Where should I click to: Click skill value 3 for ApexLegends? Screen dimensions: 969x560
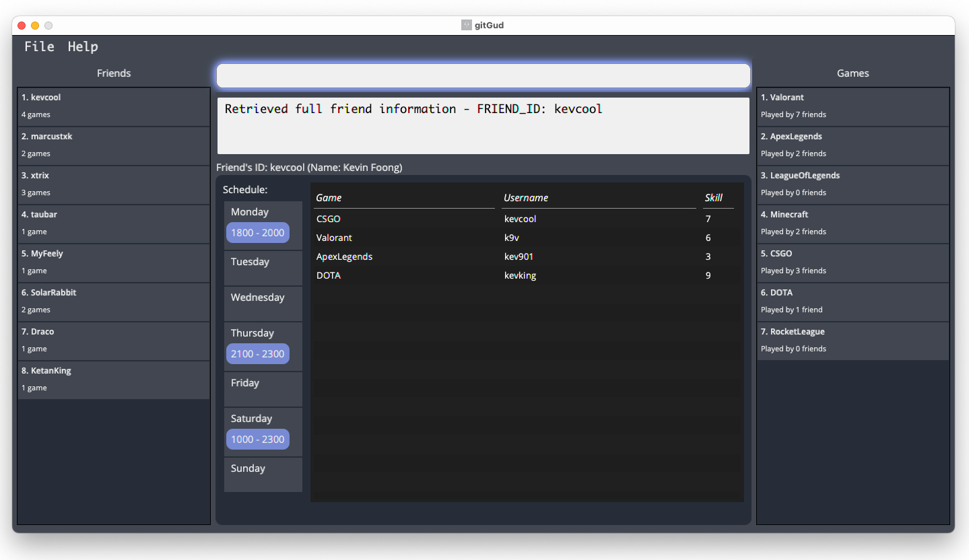(708, 256)
